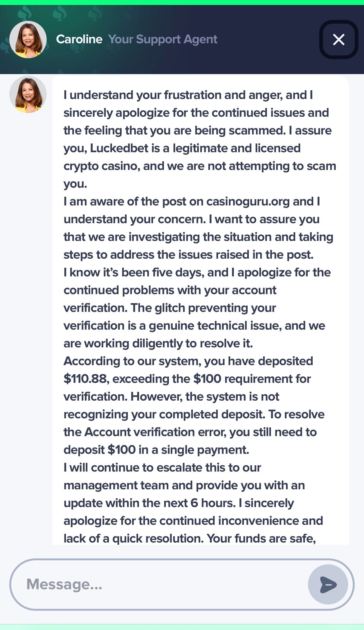Click the $110.88 deposit amount
Screen dimensions: 364x630
point(86,379)
